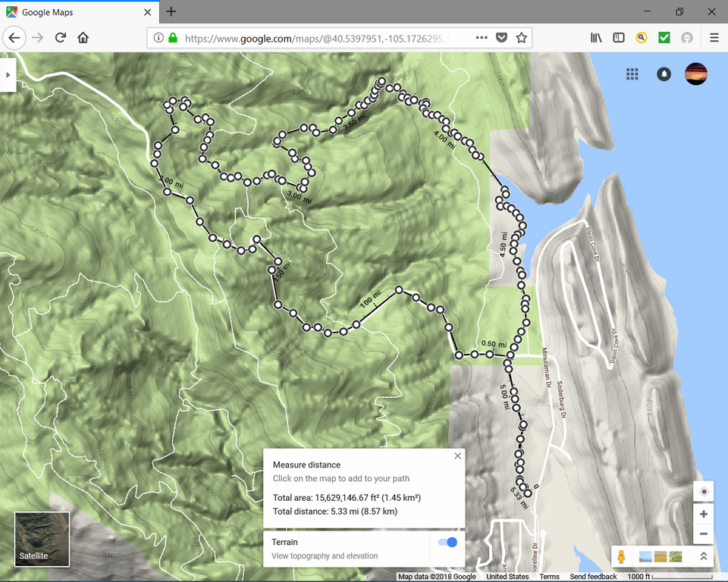Open the Google apps grid
This screenshot has width=728, height=582.
point(632,74)
